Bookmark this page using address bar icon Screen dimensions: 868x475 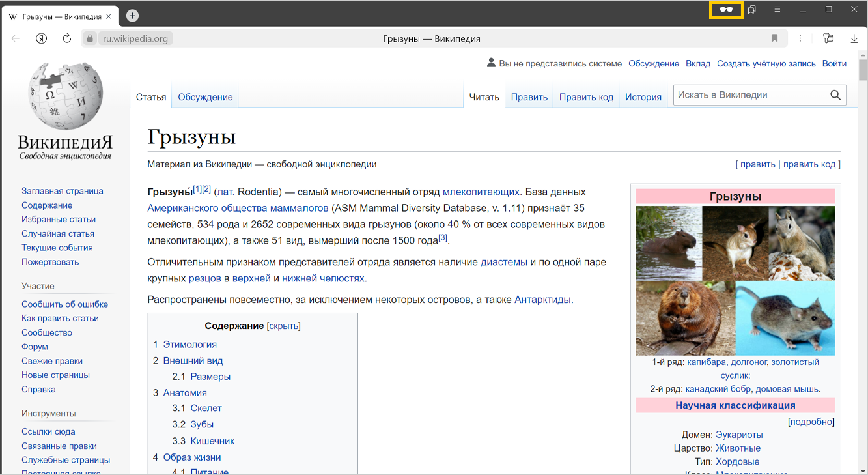tap(774, 38)
